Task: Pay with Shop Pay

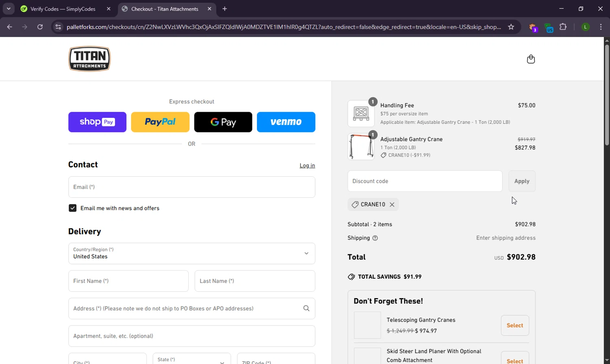Action: [97, 122]
